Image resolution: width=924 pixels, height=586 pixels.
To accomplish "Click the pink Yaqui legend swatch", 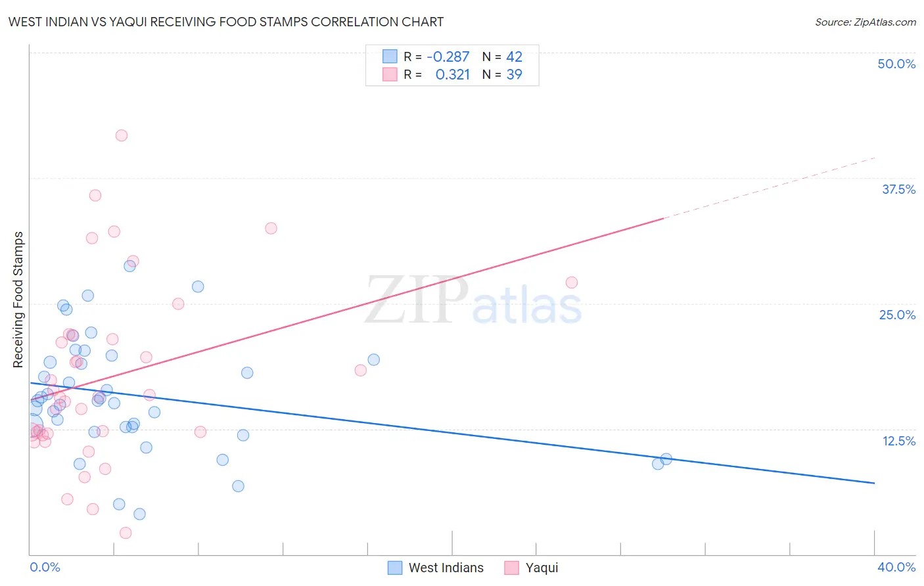I will point(512,568).
